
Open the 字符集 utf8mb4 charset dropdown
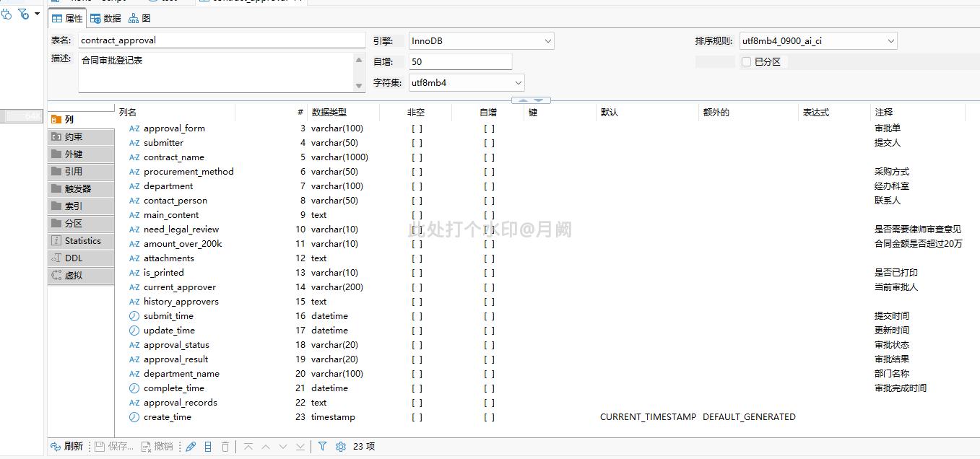click(518, 83)
